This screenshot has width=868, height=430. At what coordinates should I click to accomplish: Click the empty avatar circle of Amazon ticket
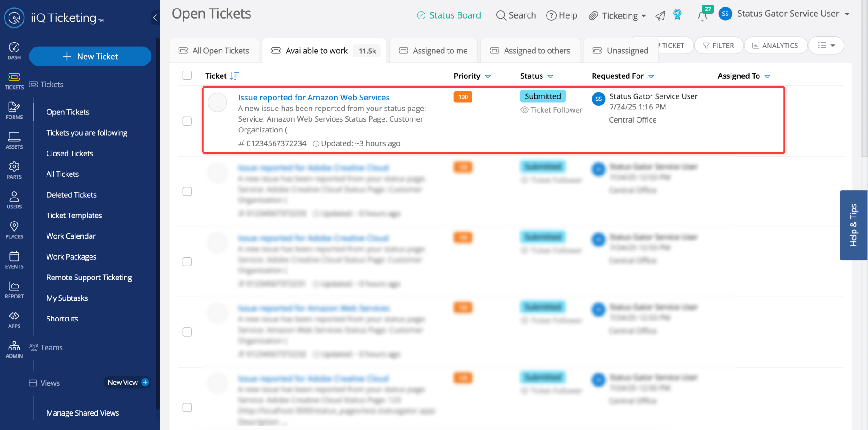(x=217, y=103)
